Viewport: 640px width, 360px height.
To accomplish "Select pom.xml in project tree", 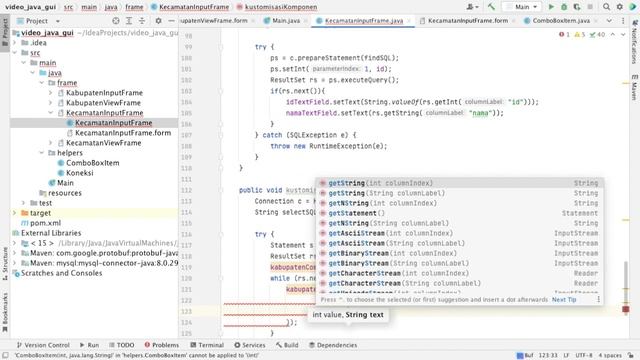I will click(x=45, y=223).
